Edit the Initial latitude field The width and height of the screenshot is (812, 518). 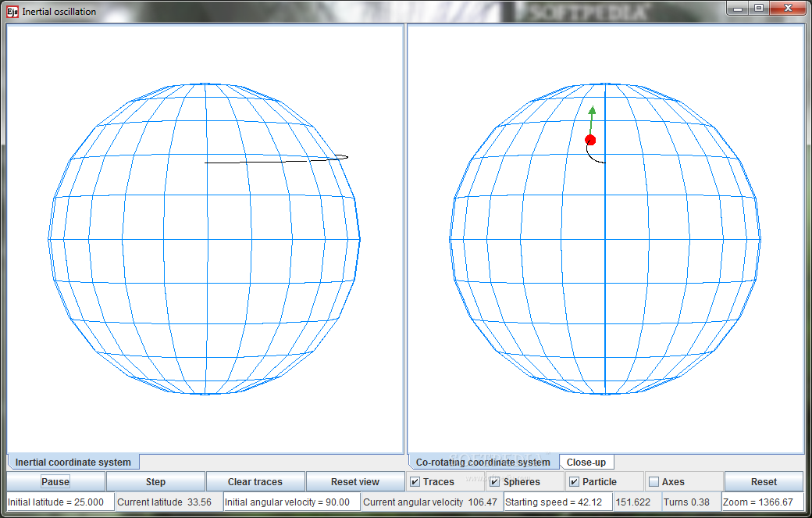point(60,502)
